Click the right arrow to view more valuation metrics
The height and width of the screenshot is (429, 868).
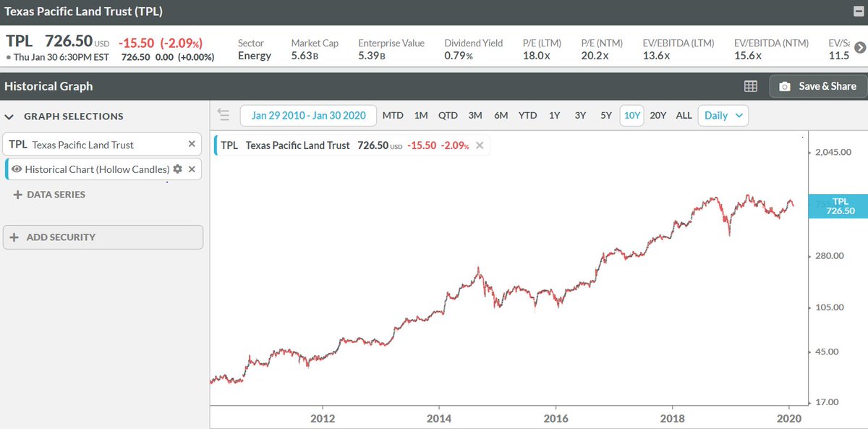(x=860, y=48)
